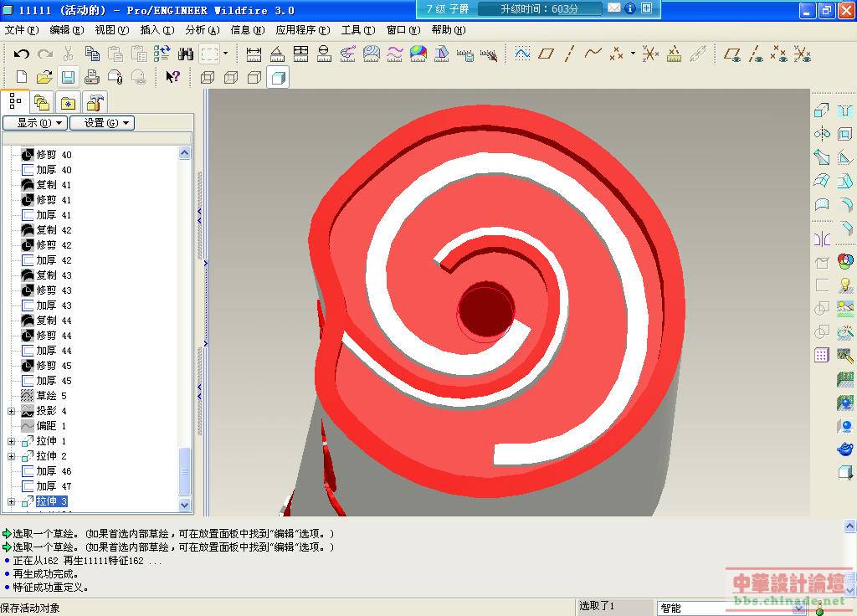Open the 编辑 menu
This screenshot has width=857, height=616.
67,30
